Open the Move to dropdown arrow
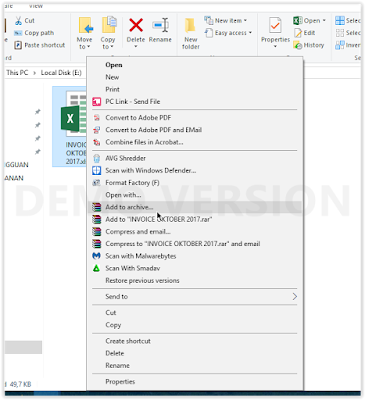Viewport: 365px width, 400px height. click(89, 47)
